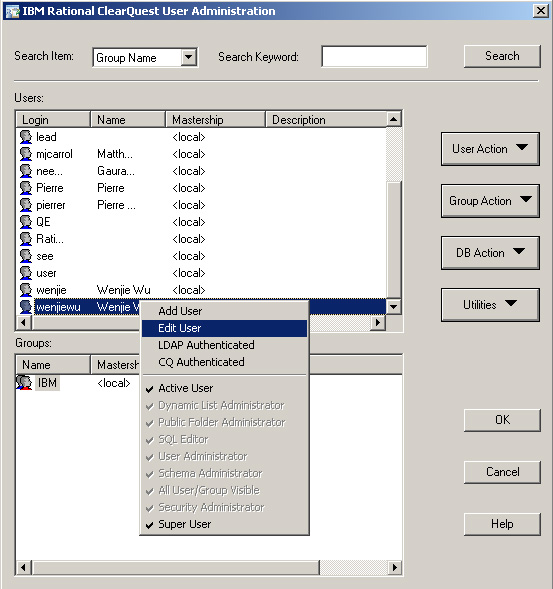The width and height of the screenshot is (553, 589).
Task: Click Users list scroll right arrow
Action: [x=378, y=322]
